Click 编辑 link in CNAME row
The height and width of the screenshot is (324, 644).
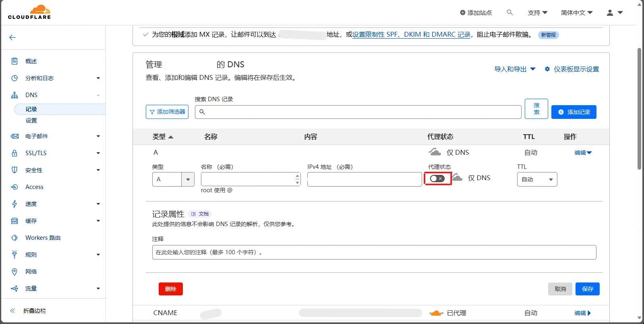point(582,313)
